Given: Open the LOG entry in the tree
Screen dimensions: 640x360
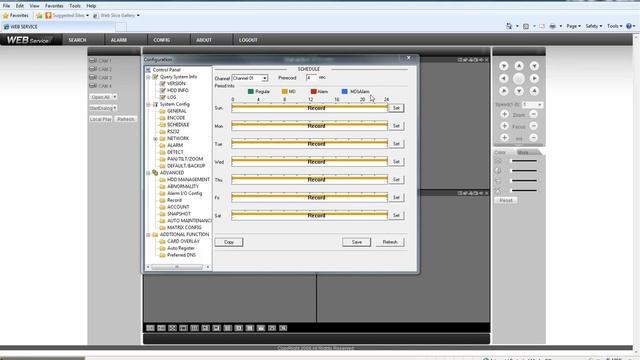Looking at the screenshot, I should coord(171,97).
